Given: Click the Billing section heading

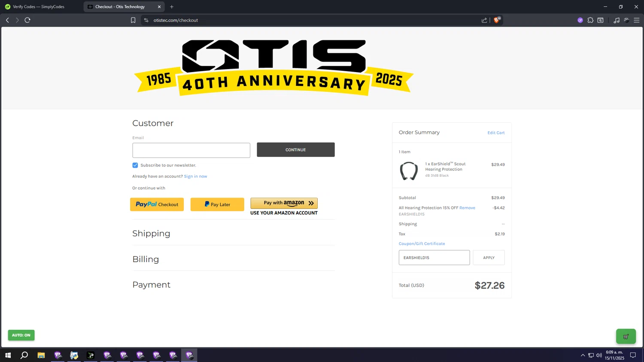Looking at the screenshot, I should click(146, 259).
